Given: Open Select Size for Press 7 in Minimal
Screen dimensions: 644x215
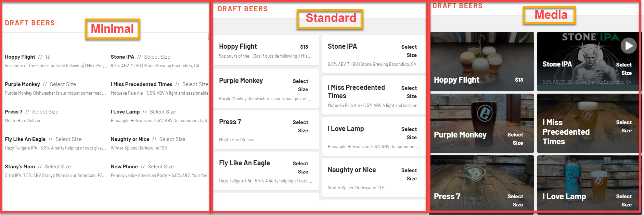Looking at the screenshot, I should click(x=45, y=112).
